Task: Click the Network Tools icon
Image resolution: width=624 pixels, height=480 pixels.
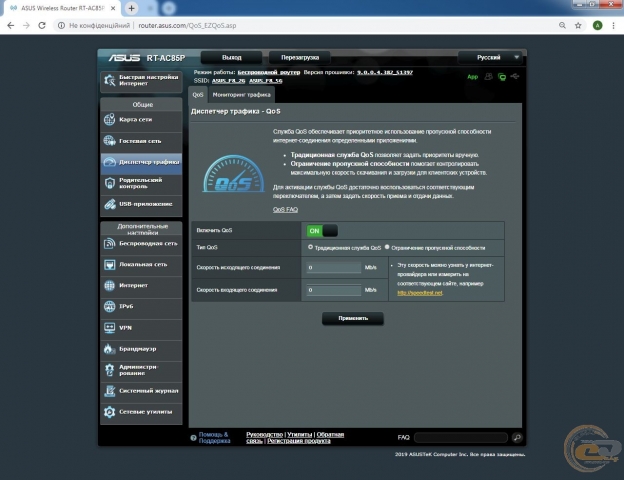Action: pyautogui.click(x=109, y=412)
